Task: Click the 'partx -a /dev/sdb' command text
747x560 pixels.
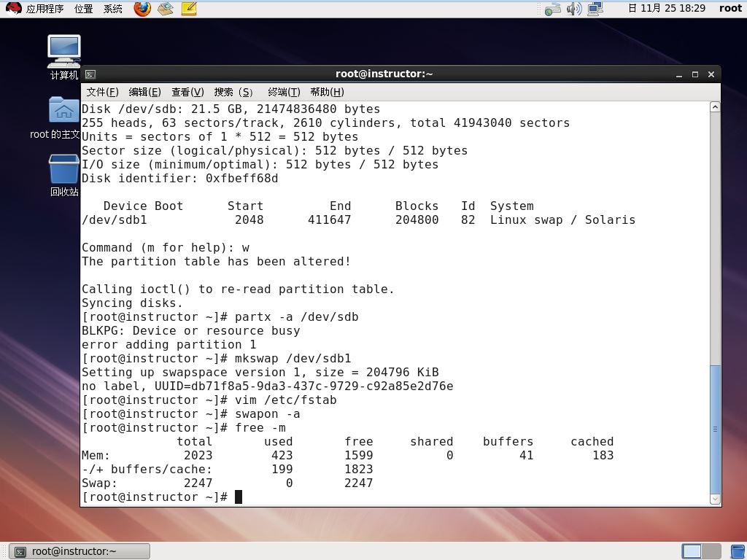Action: pyautogui.click(x=296, y=316)
